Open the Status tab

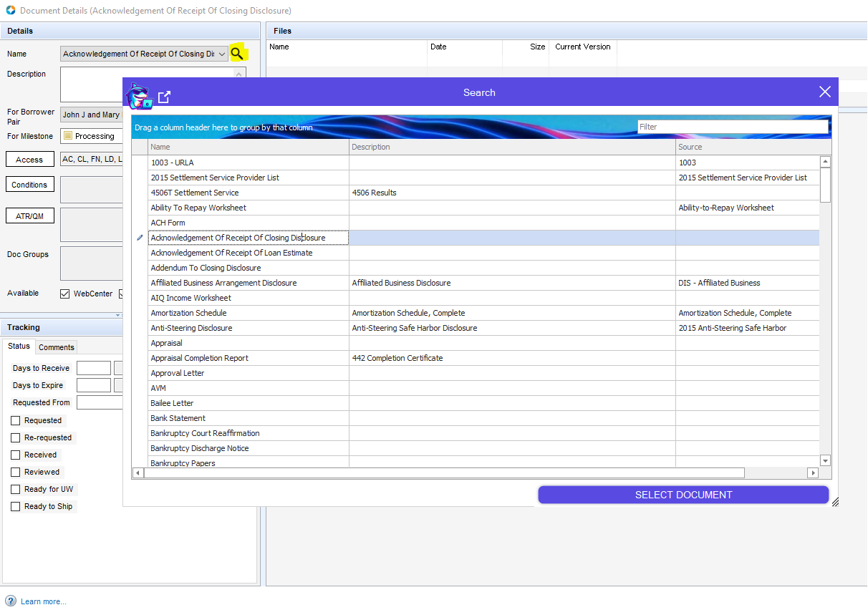pos(19,347)
